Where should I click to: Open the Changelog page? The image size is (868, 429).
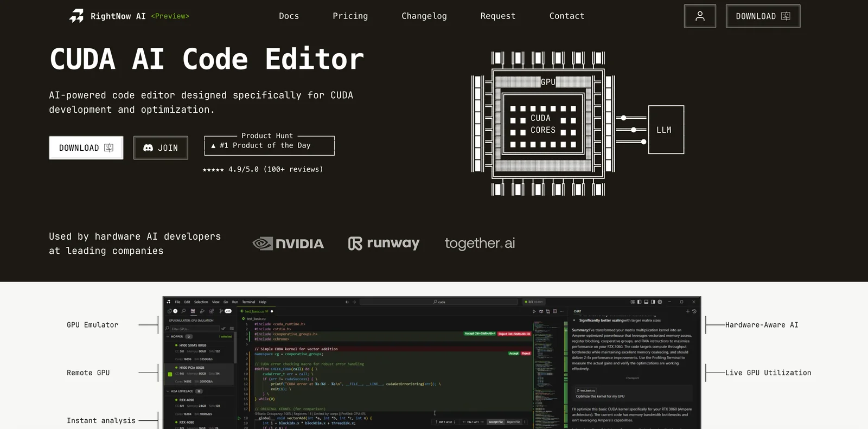click(424, 16)
